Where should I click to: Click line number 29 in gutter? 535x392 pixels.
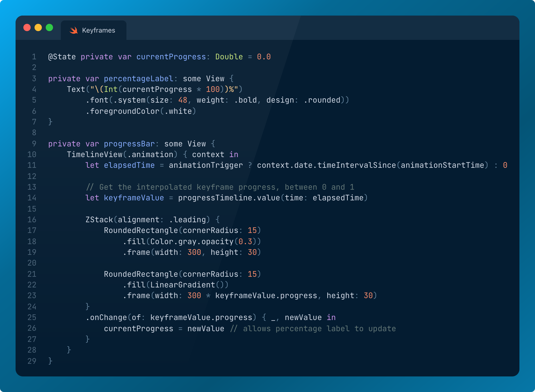click(x=32, y=361)
